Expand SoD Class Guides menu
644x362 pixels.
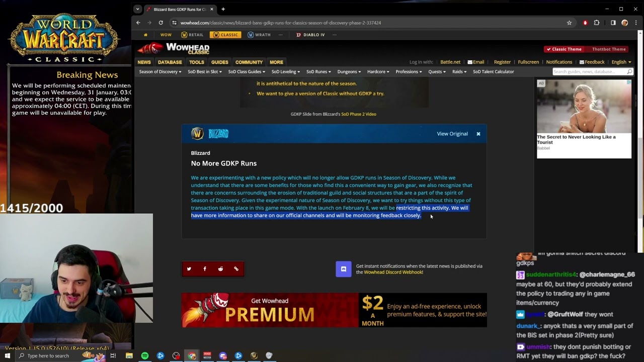pos(247,71)
